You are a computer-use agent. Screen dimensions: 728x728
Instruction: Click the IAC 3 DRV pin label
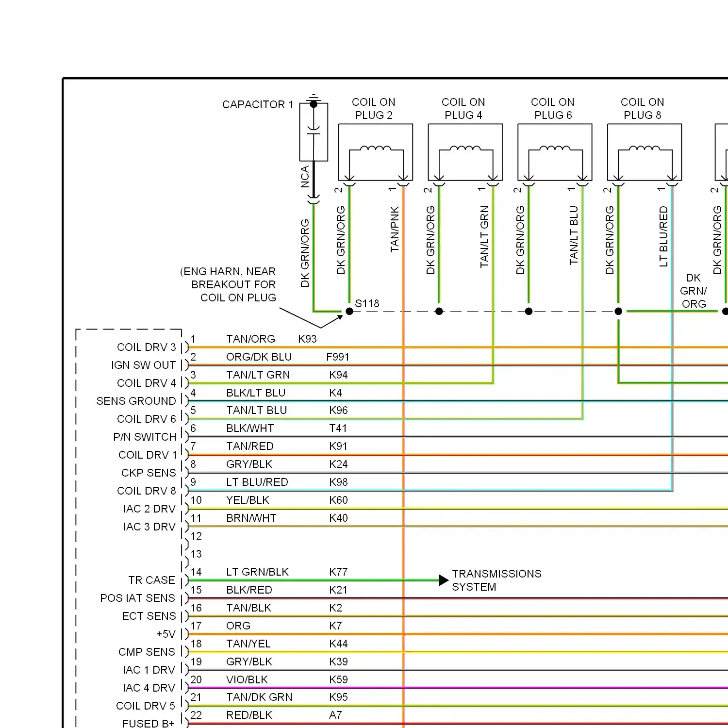[x=149, y=527]
